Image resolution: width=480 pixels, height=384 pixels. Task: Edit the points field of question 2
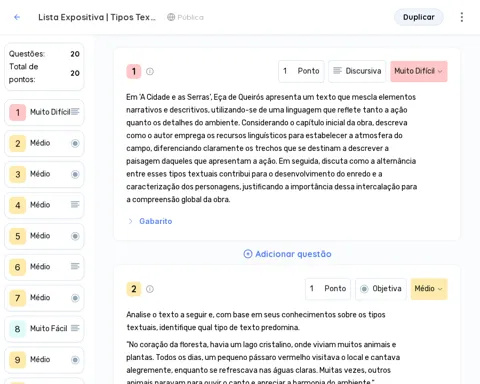(328, 289)
